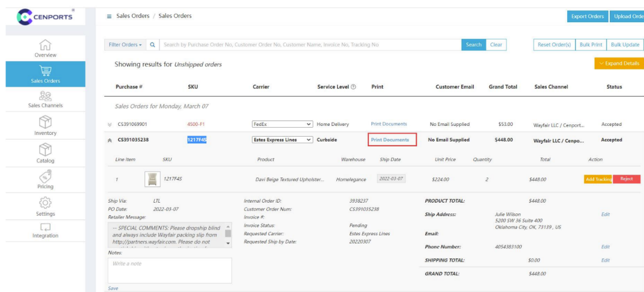Open the Settings gear icon
Image resolution: width=644 pixels, height=292 pixels.
pos(45,203)
